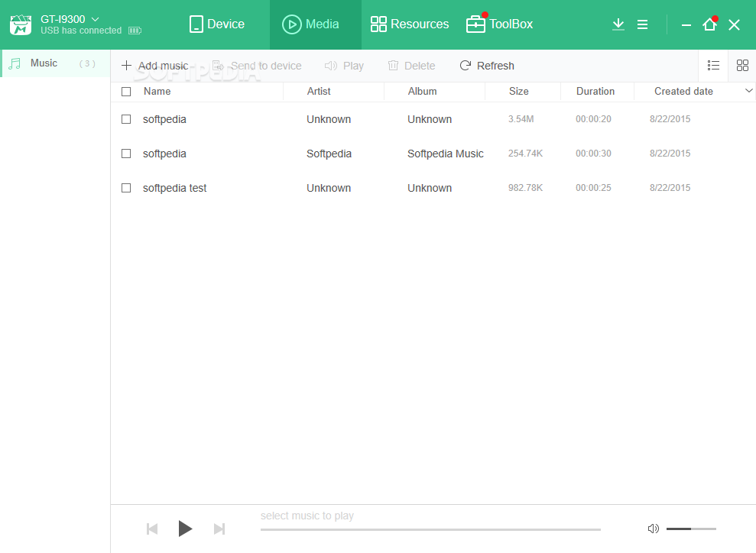Toggle the select-all checkbox in header

point(126,92)
